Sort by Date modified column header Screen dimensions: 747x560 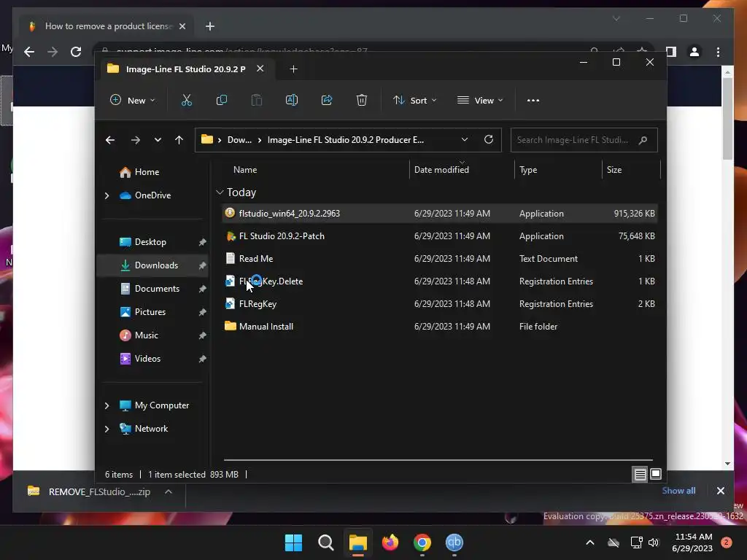[x=441, y=169]
